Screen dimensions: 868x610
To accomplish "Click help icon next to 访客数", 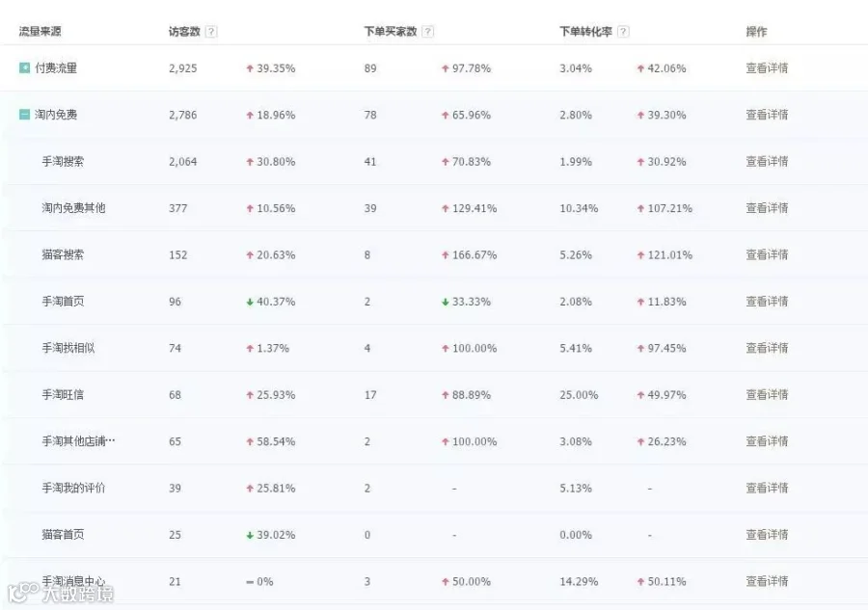I will click(211, 32).
